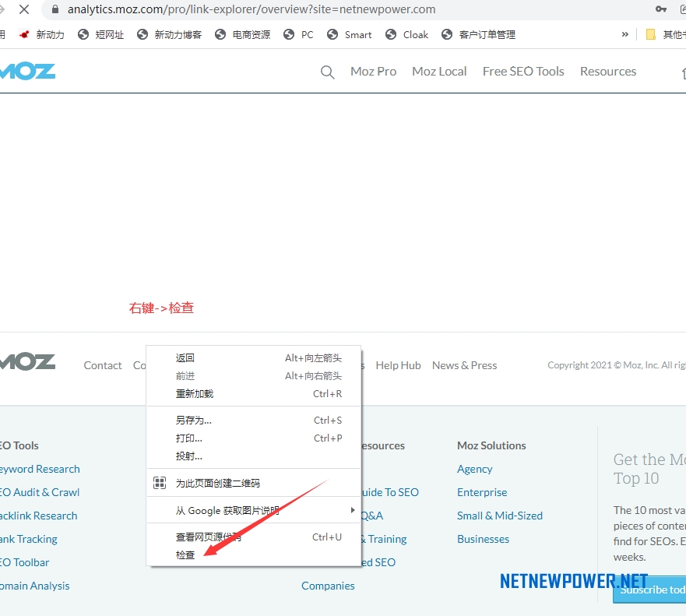Open the PC bookmark

(x=298, y=34)
